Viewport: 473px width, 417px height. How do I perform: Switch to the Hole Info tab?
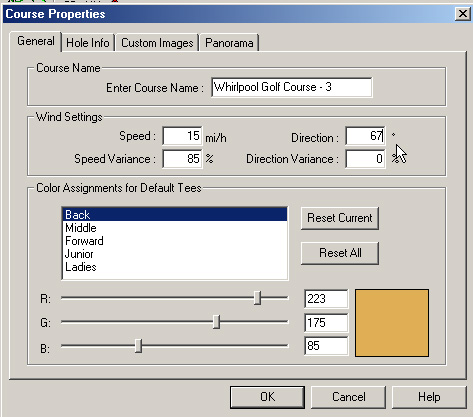[88, 43]
